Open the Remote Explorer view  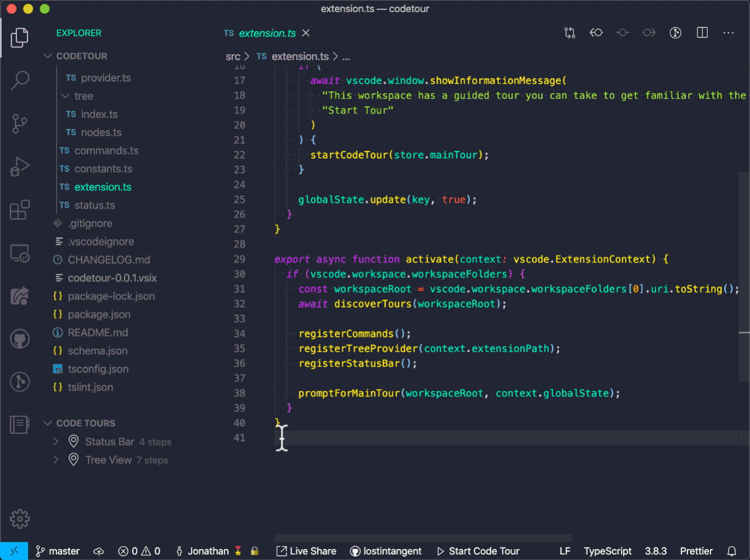coord(20,253)
